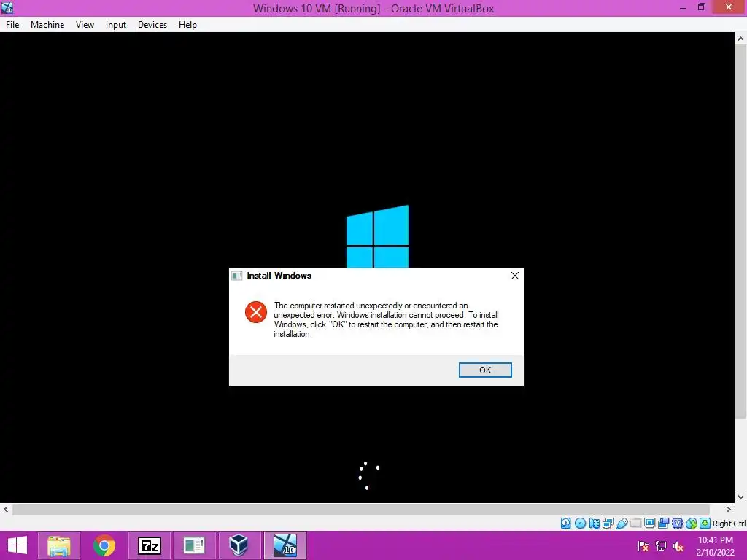This screenshot has width=747, height=560.
Task: Close the VirtualBox VM window
Action: point(729,7)
